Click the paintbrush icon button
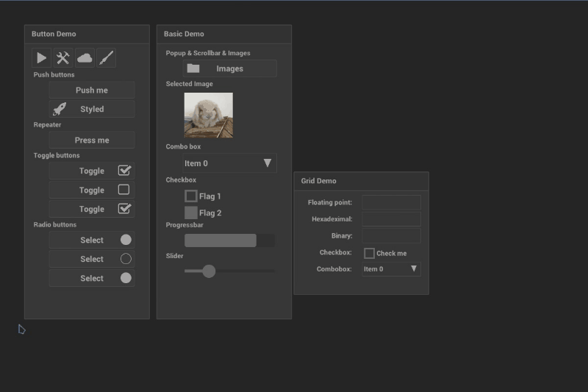The height and width of the screenshot is (392, 588). 106,58
